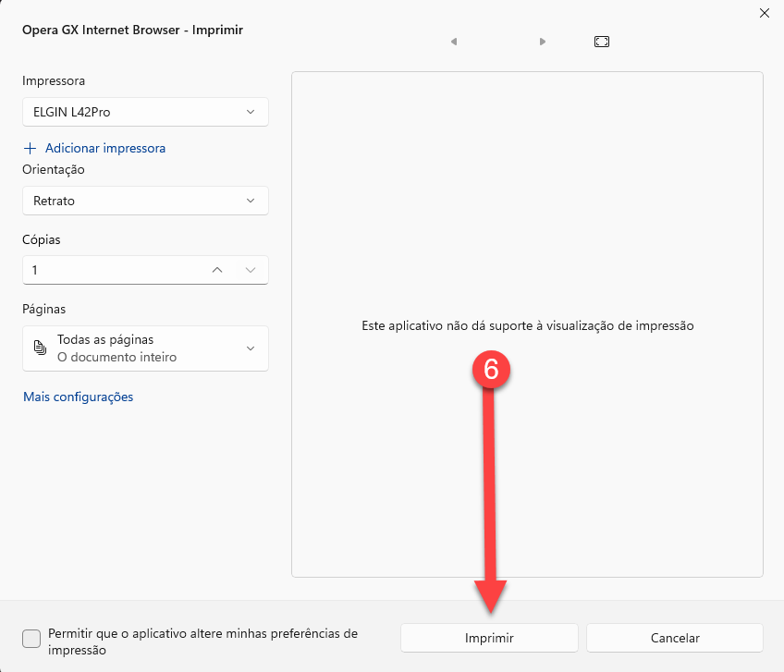This screenshot has height=672, width=784.
Task: Expand the Todas as páginas dropdown
Action: [145, 348]
